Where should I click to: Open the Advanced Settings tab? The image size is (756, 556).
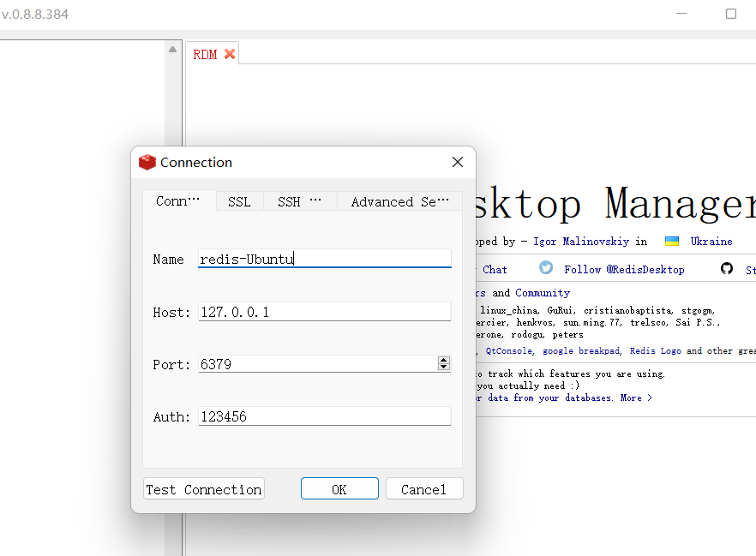point(399,201)
